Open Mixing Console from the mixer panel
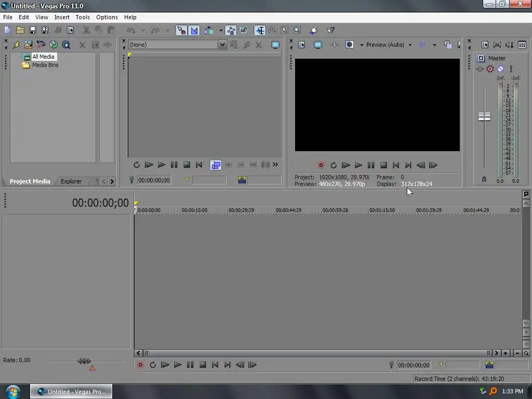532x399 pixels. pyautogui.click(x=522, y=45)
